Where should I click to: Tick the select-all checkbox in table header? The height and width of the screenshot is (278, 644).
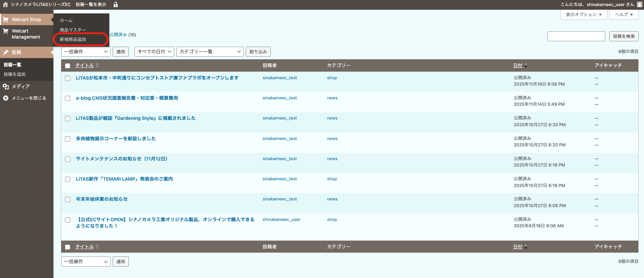(68, 66)
